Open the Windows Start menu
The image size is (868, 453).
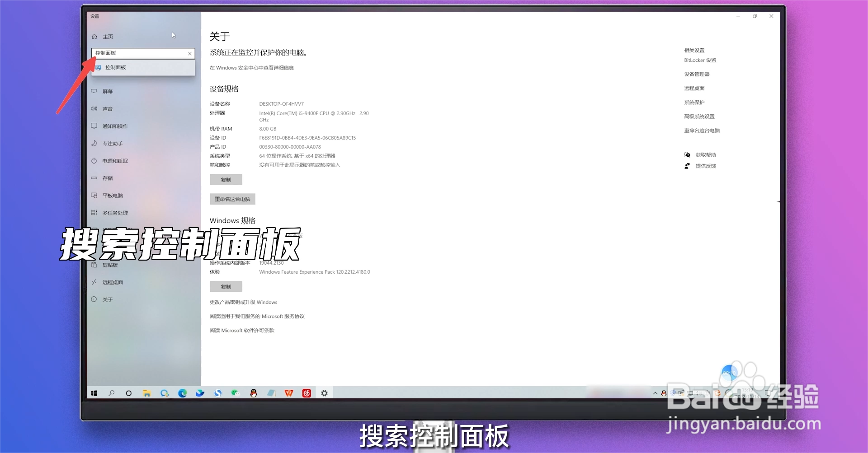(x=94, y=393)
